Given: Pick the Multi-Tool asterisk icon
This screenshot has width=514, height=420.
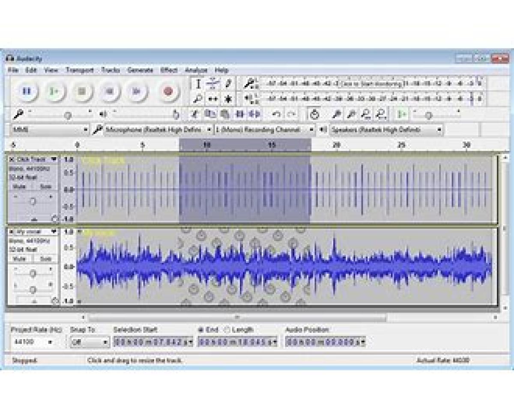Looking at the screenshot, I should pos(228,99).
